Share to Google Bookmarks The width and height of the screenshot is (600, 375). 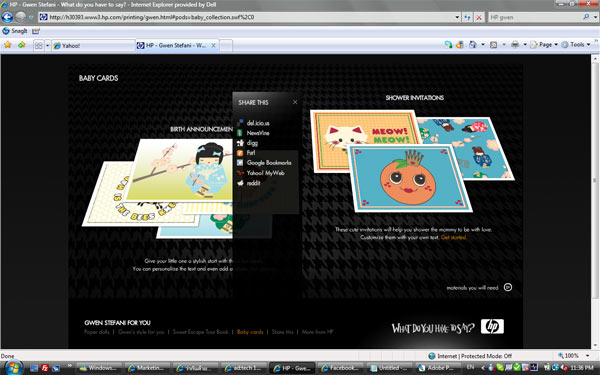point(269,163)
